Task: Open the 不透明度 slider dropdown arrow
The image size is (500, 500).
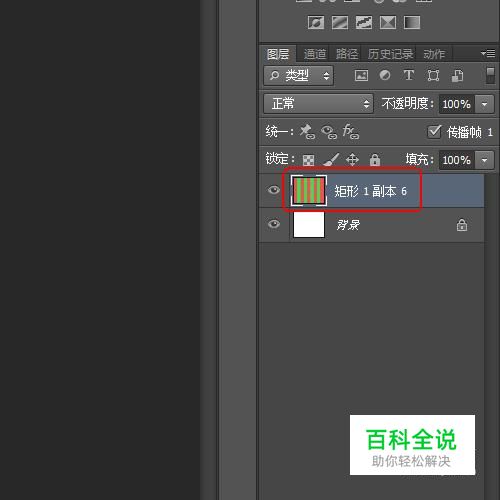Action: (x=484, y=104)
